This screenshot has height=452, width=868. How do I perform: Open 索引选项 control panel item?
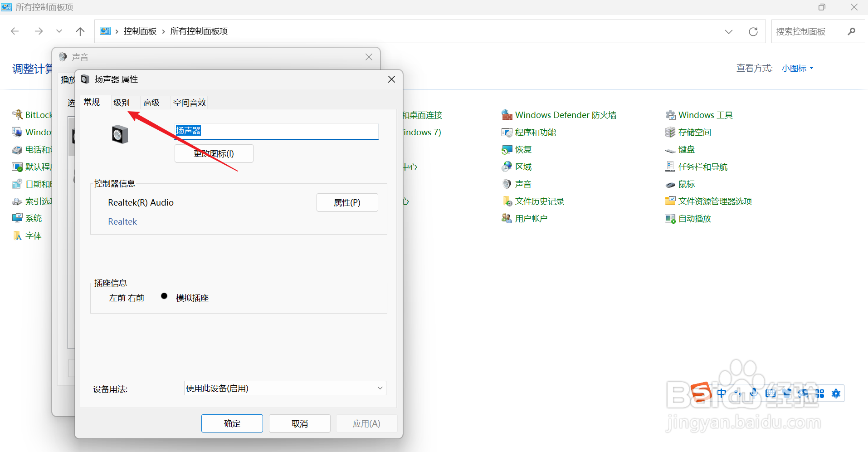[32, 201]
